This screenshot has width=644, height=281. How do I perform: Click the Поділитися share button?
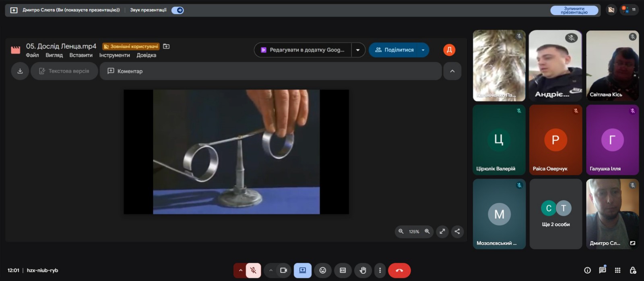coord(394,50)
